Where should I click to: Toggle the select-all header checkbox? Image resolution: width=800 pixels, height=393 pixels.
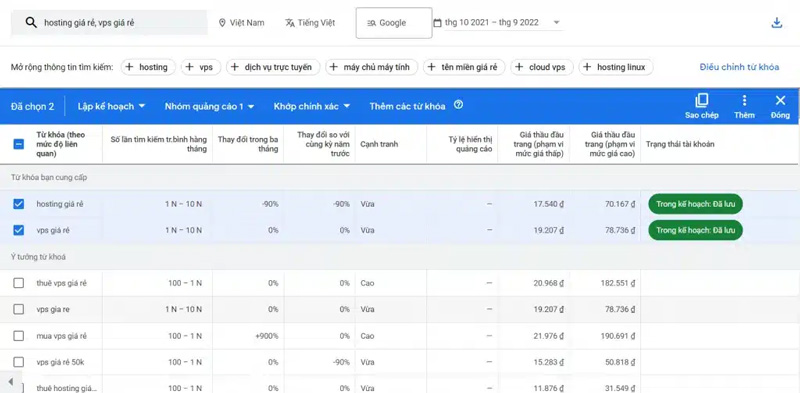tap(18, 144)
